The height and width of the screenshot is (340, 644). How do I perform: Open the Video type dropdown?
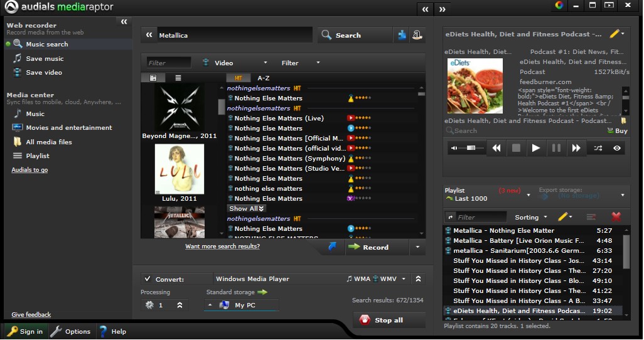click(235, 63)
